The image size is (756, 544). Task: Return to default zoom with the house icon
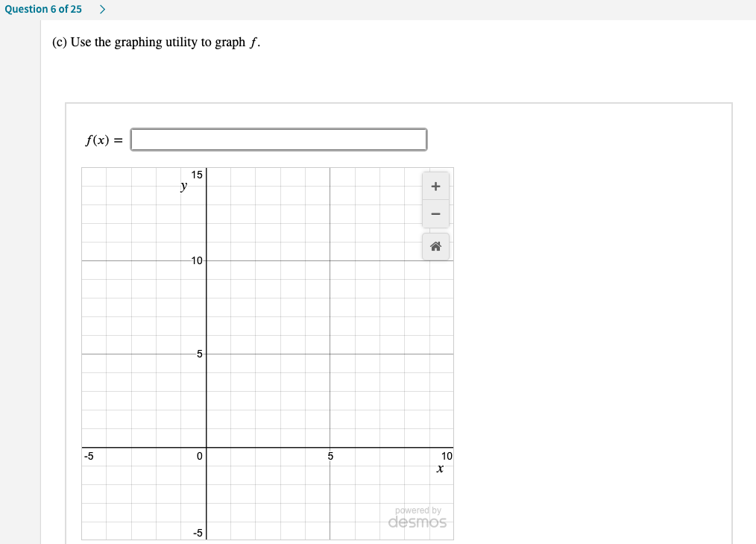tap(435, 246)
